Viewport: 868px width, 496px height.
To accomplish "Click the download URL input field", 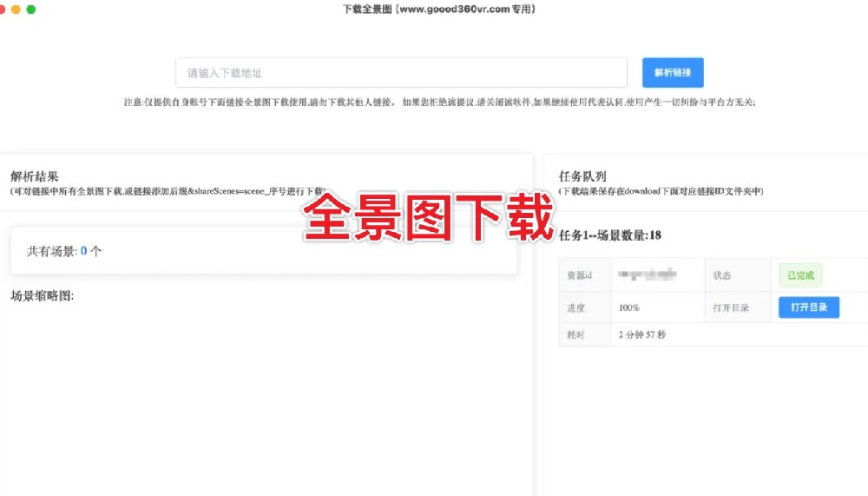I will [x=401, y=73].
